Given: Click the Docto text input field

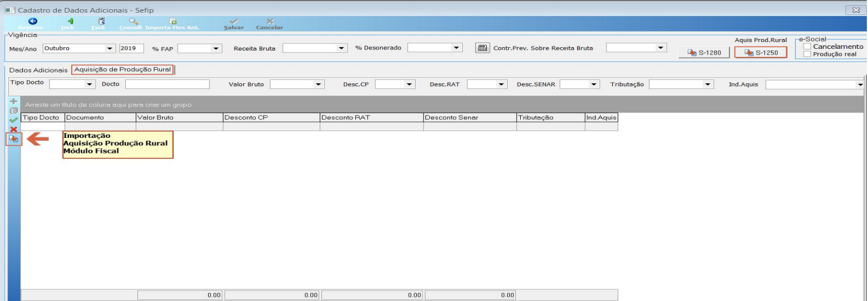Looking at the screenshot, I should coord(167,84).
